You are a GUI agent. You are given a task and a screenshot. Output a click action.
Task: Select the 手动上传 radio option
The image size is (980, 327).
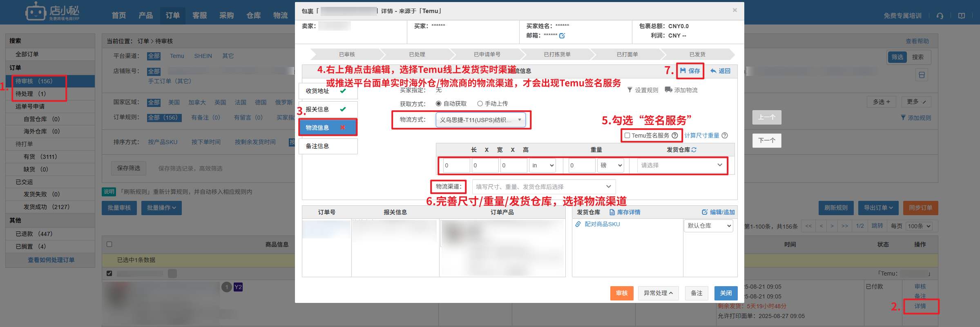pyautogui.click(x=480, y=104)
